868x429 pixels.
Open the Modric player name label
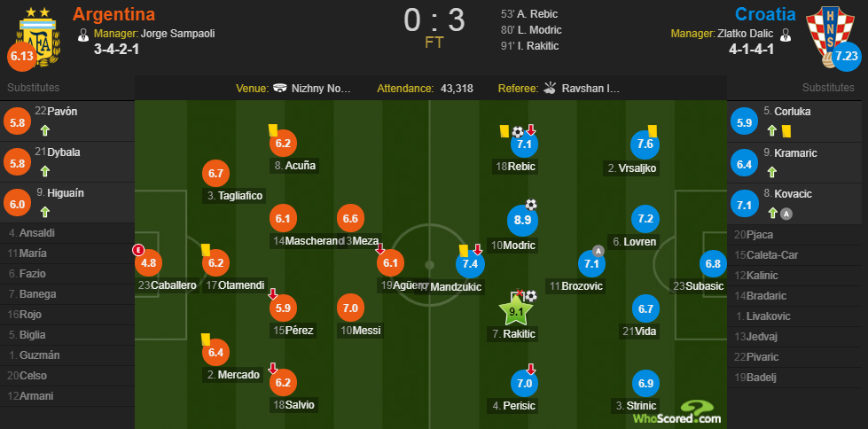point(512,246)
